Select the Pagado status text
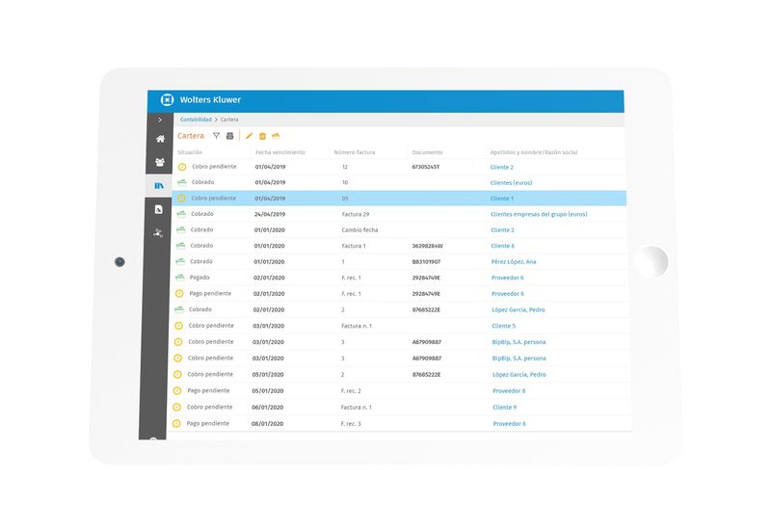 pos(199,278)
